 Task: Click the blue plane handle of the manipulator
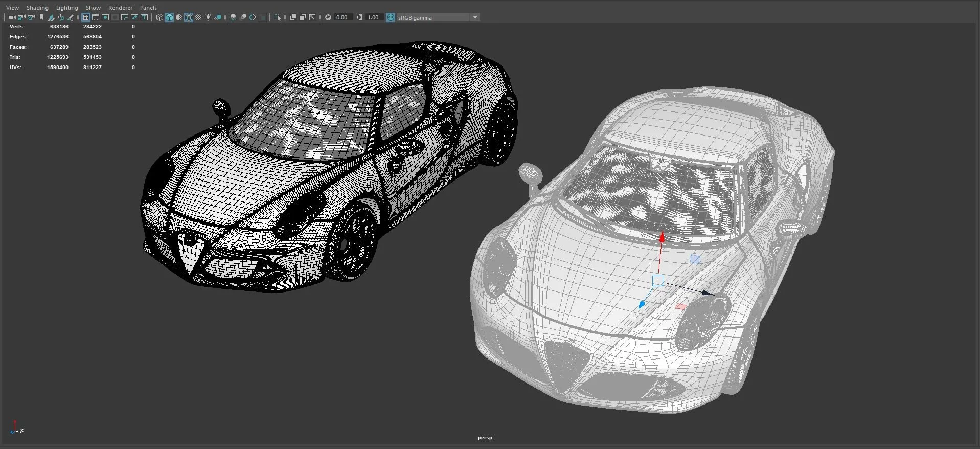pyautogui.click(x=695, y=259)
